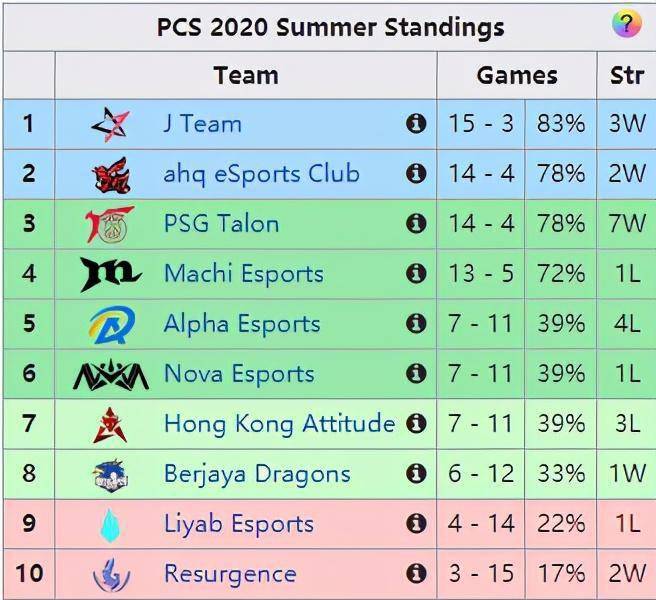Select the Team column header
Image resolution: width=656 pixels, height=600 pixels.
[x=246, y=76]
